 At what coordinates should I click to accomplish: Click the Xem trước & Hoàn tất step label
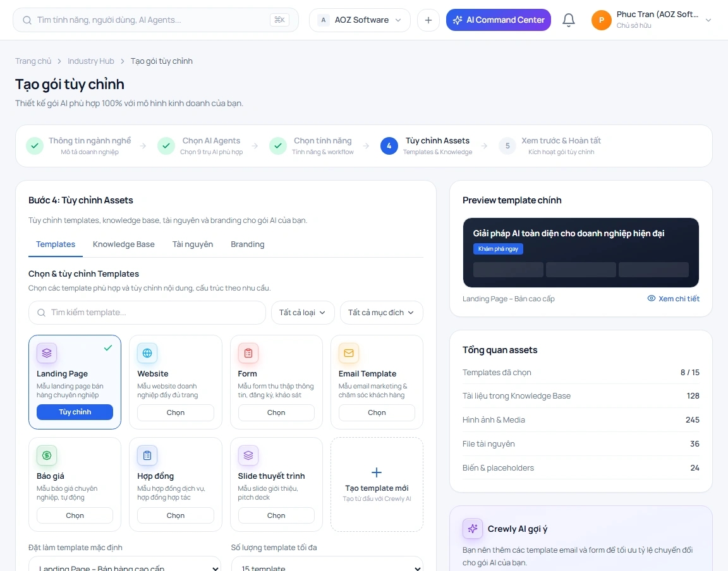click(561, 141)
